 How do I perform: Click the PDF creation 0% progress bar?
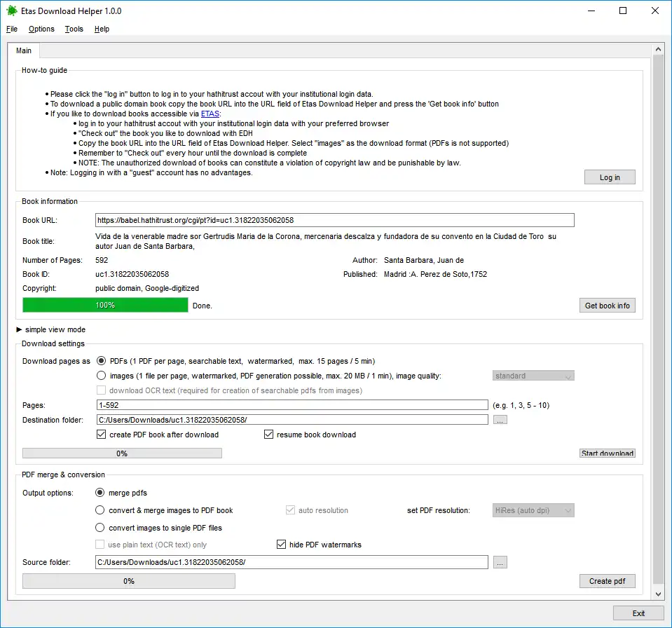pyautogui.click(x=128, y=581)
